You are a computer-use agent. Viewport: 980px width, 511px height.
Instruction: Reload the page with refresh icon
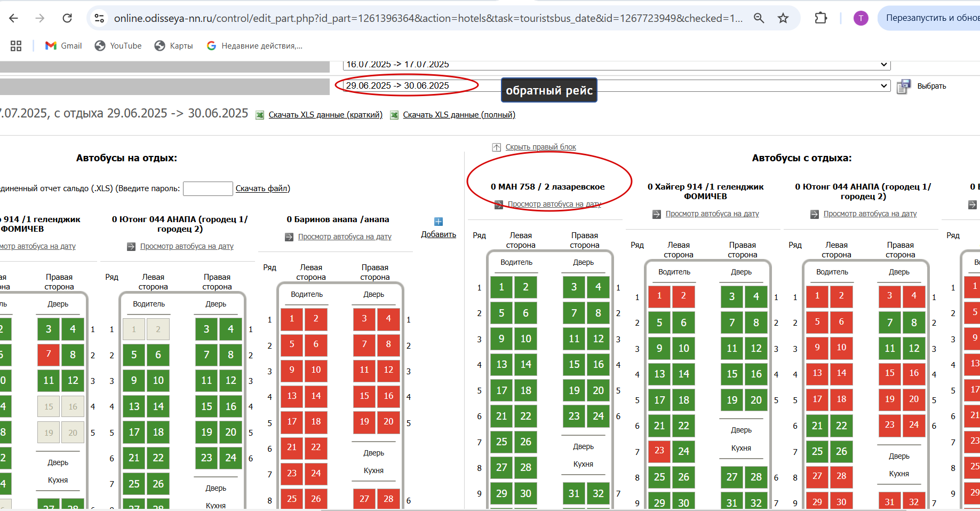click(67, 18)
